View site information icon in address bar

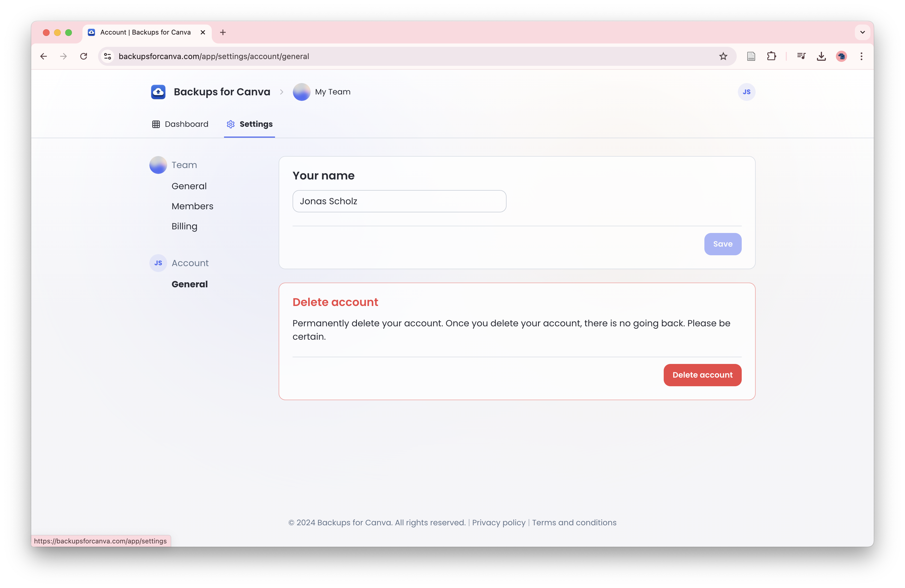click(108, 56)
